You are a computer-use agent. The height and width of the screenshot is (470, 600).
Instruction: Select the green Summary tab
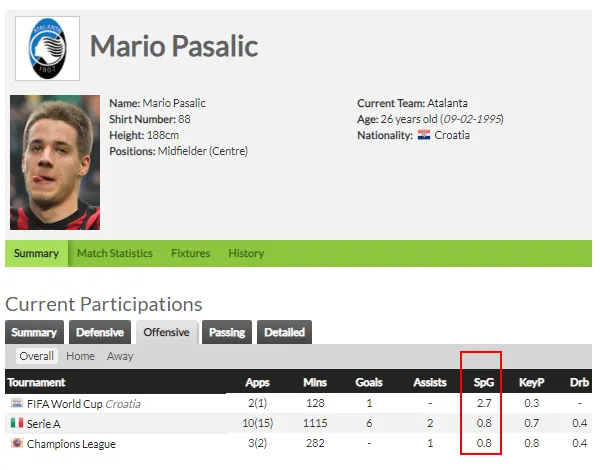click(x=36, y=253)
